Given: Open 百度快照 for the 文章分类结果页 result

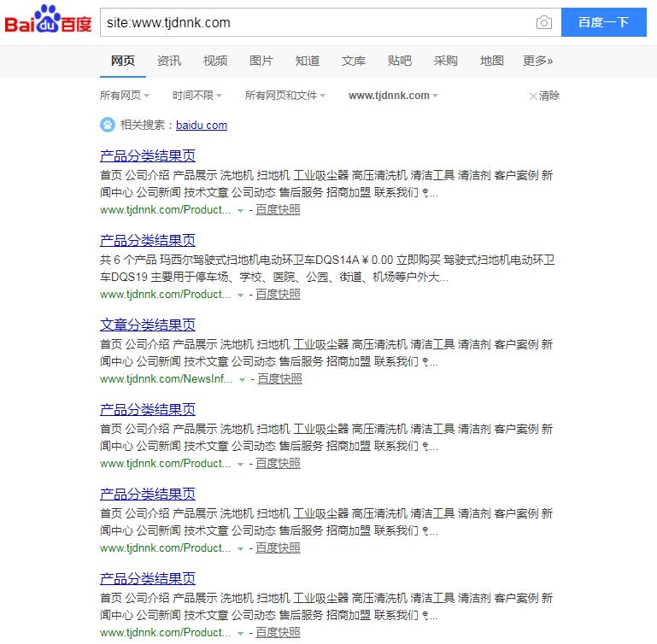Looking at the screenshot, I should (279, 378).
